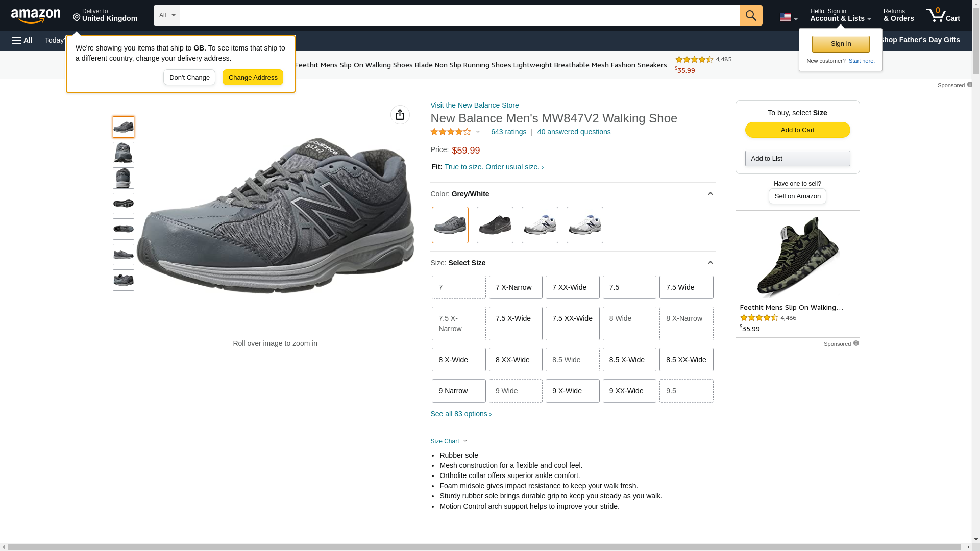Open Account & Lists menu
This screenshot has height=551, width=980.
coord(840,15)
